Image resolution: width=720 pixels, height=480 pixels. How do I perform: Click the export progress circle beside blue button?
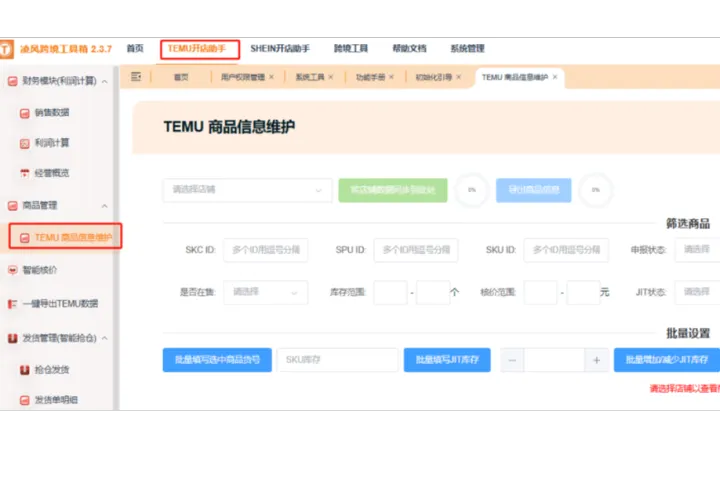(x=596, y=190)
